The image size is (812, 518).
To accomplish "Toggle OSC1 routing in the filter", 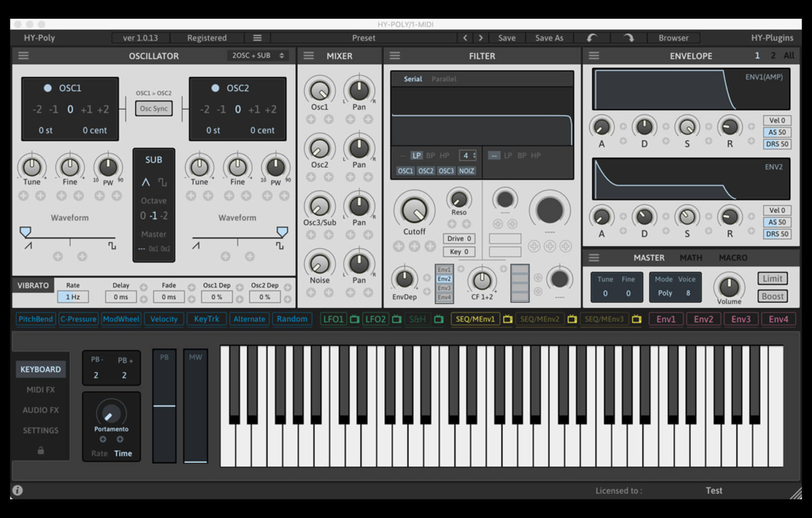I will (405, 171).
